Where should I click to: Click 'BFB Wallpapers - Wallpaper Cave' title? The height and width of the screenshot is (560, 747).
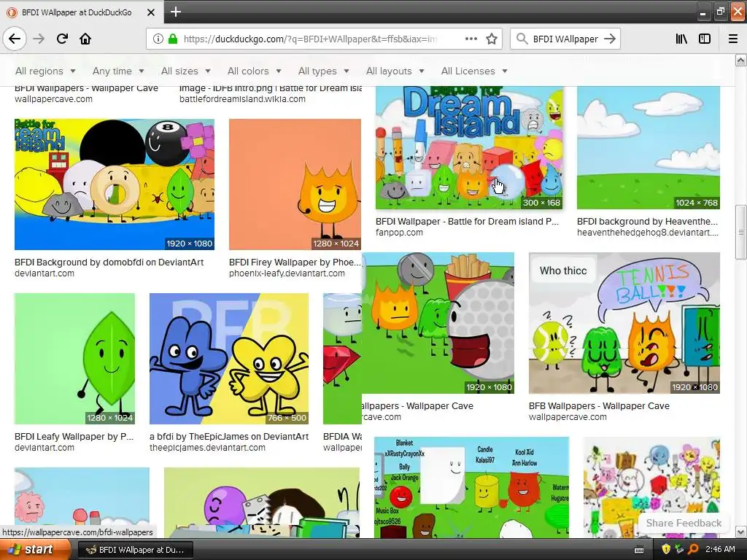tap(600, 406)
